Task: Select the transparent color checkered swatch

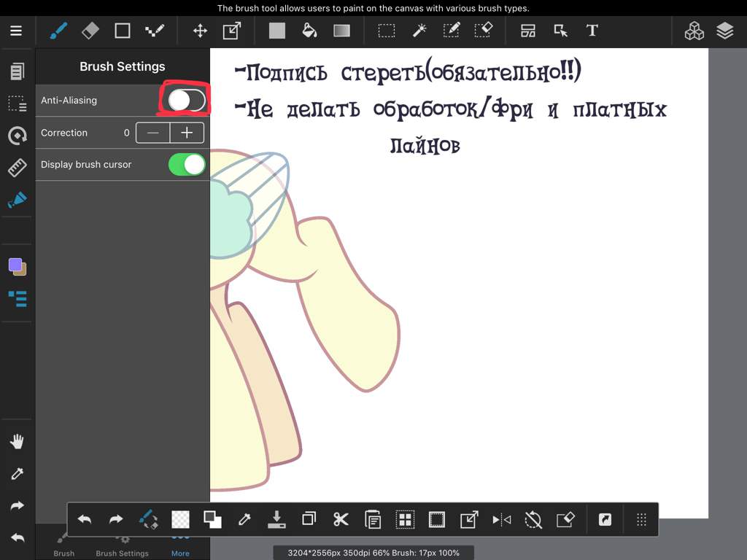Action: pyautogui.click(x=180, y=519)
